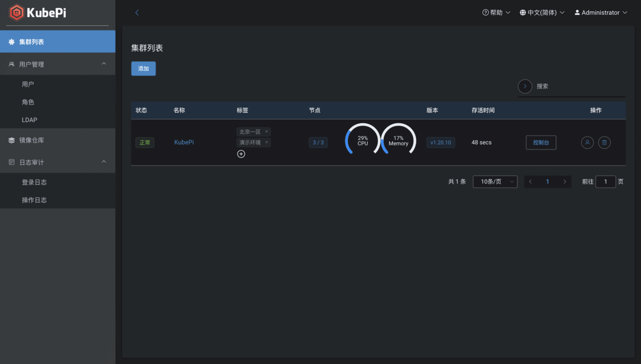The width and height of the screenshot is (641, 364).
Task: Click the 存活时间 column header
Action: pos(483,110)
